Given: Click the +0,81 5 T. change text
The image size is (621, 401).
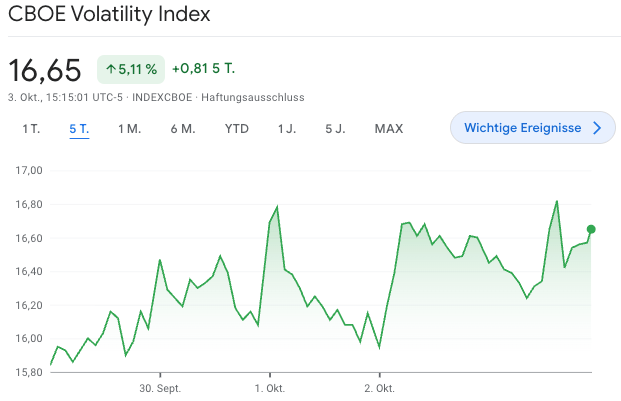Looking at the screenshot, I should pyautogui.click(x=203, y=69).
